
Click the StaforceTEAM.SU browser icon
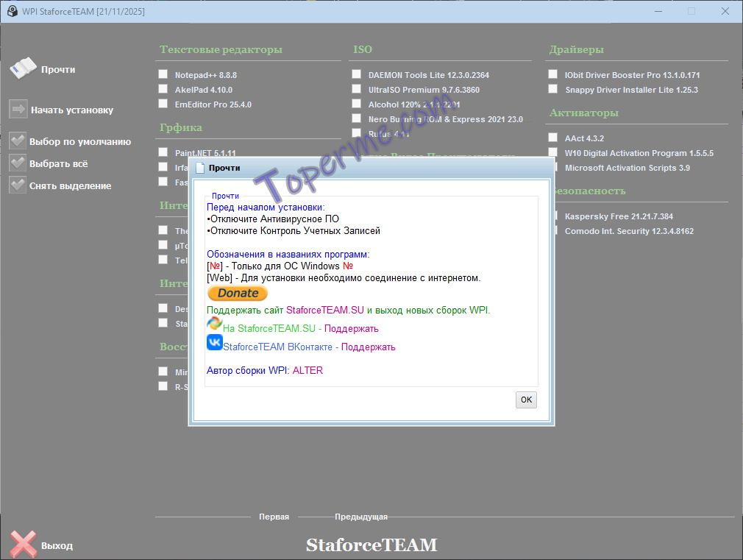[214, 323]
